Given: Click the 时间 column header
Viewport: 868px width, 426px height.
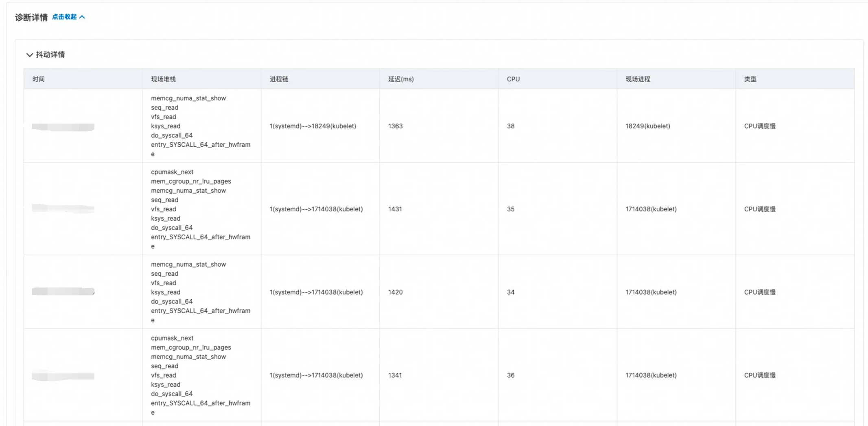Looking at the screenshot, I should 38,79.
